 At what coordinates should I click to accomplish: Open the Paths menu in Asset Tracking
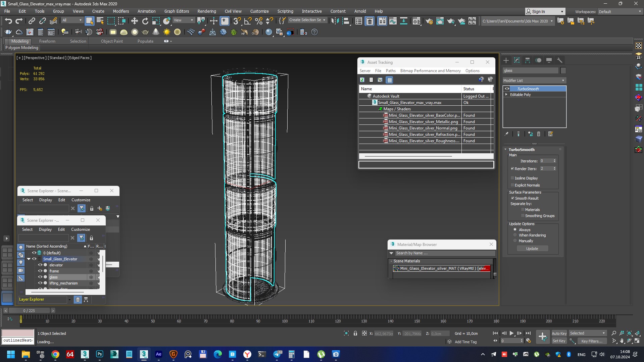[x=391, y=71]
